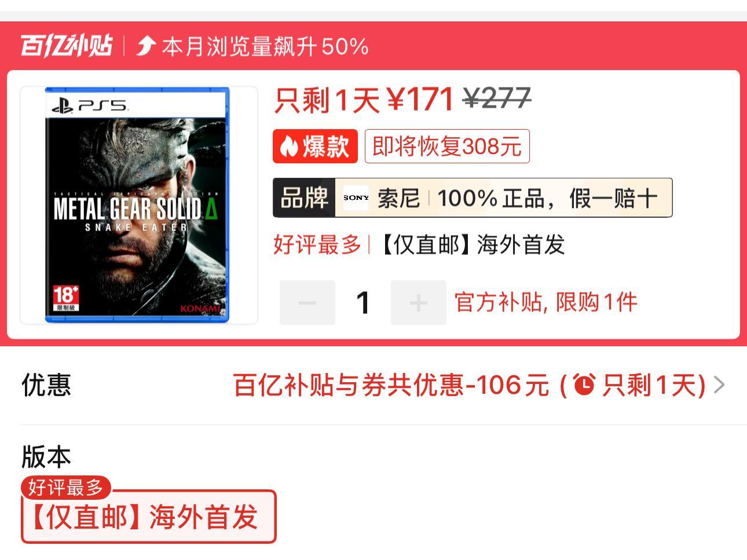
Task: Increase quantity with the plus button
Action: pos(419,302)
